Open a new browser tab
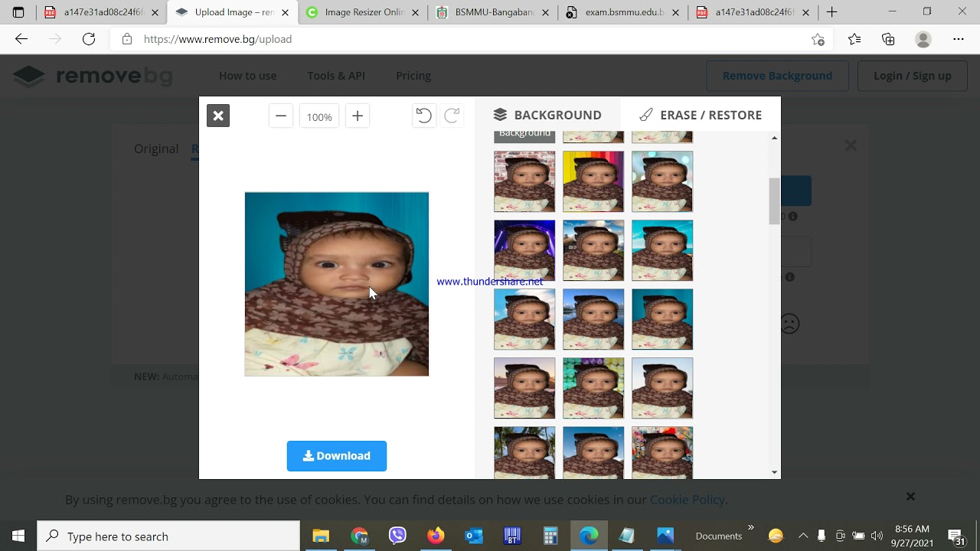Viewport: 980px width, 551px height. point(832,12)
